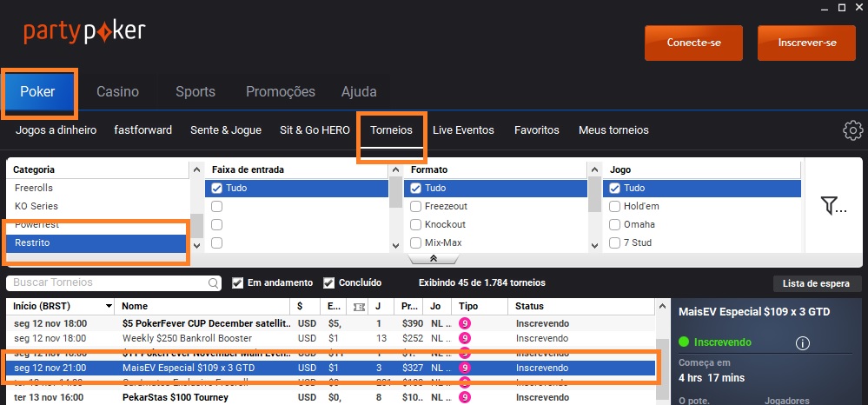The height and width of the screenshot is (405, 868).
Task: Open the advanced filter funnel icon
Action: [x=833, y=206]
